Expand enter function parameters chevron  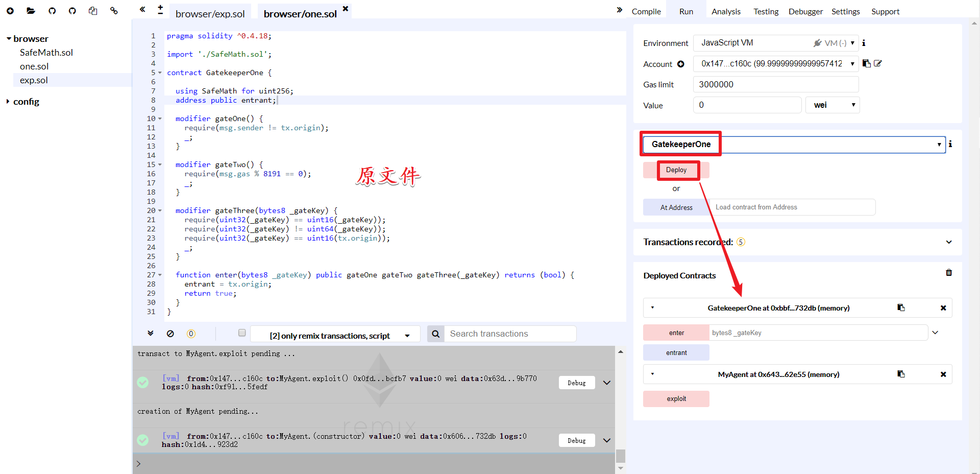[x=935, y=333]
